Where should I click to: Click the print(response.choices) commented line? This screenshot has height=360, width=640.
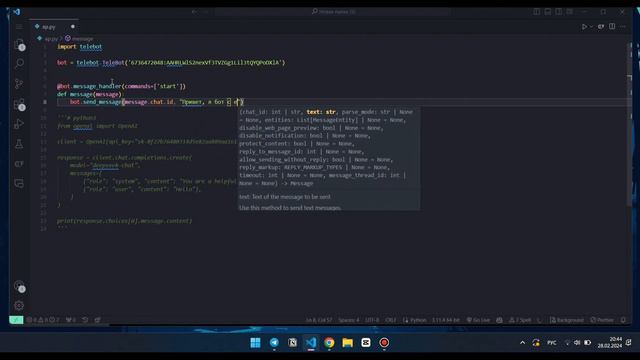(x=124, y=221)
